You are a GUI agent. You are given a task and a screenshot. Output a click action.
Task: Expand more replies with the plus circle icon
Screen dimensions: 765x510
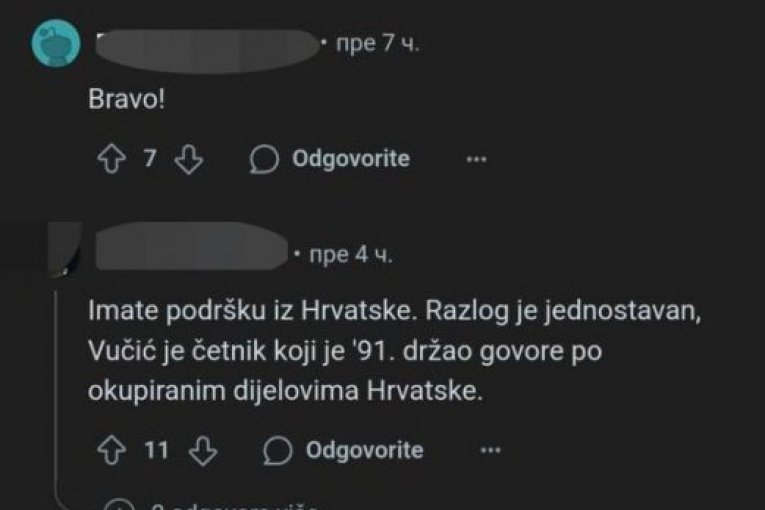119,505
